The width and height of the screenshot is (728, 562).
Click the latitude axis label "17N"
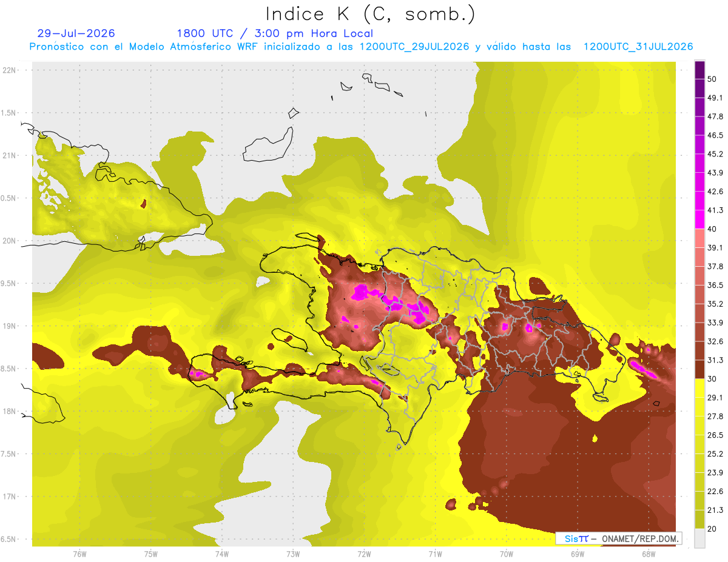[x=9, y=497]
